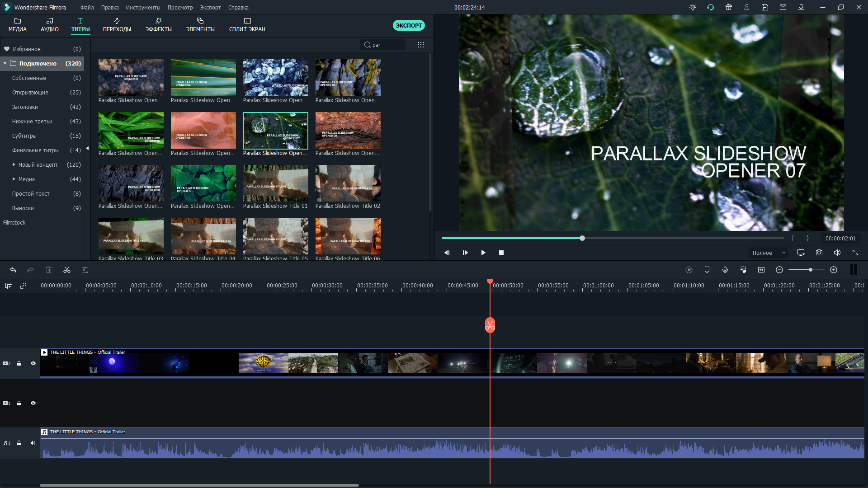Click the undo arrow icon

click(x=13, y=270)
